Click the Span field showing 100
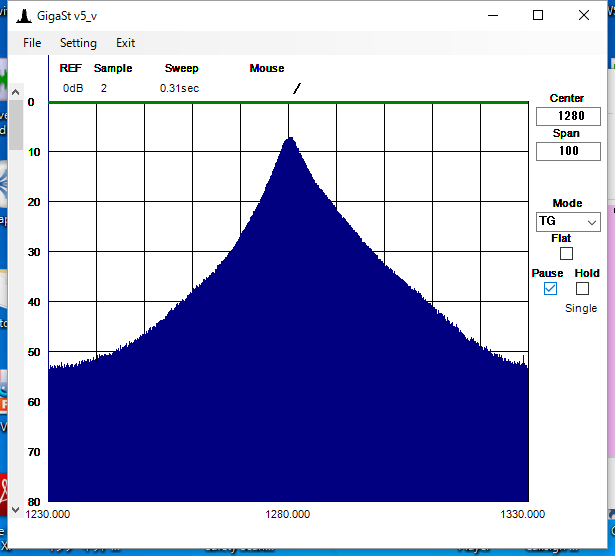The width and height of the screenshot is (615, 556). (x=567, y=151)
